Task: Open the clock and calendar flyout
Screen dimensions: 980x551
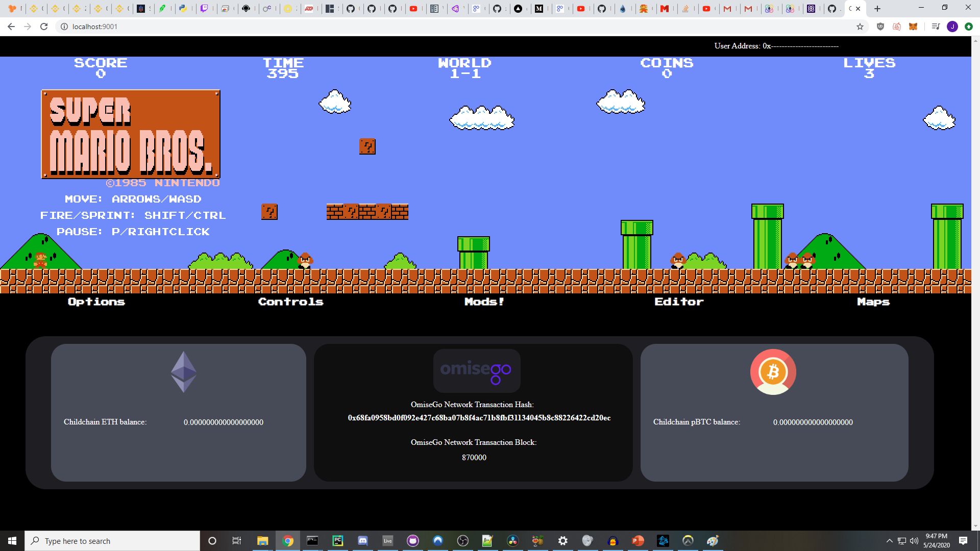Action: pyautogui.click(x=936, y=541)
